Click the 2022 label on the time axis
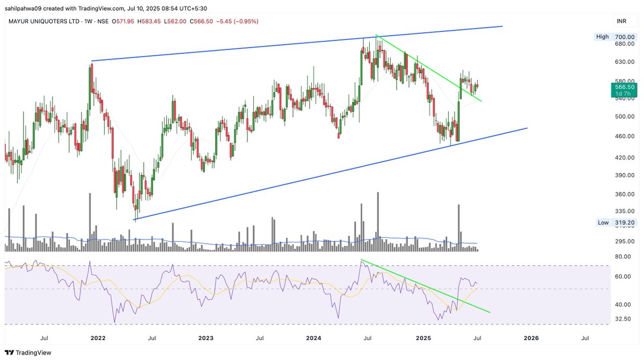The image size is (644, 361). 98,338
